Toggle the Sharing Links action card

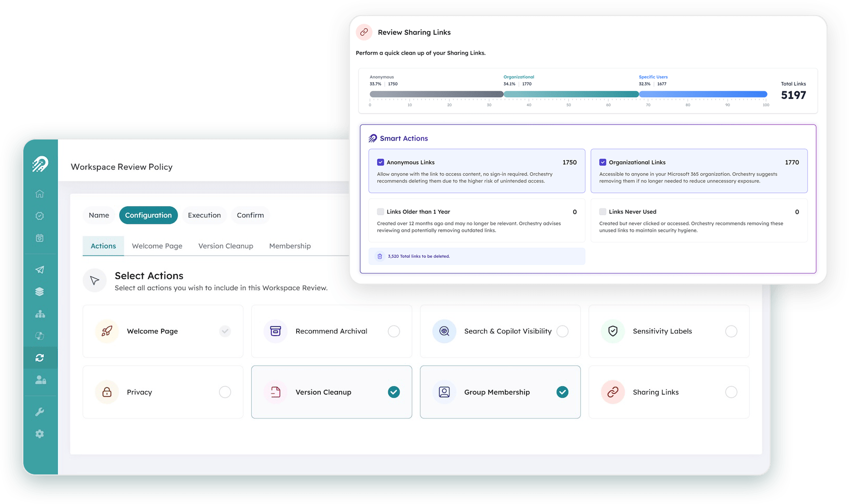731,392
